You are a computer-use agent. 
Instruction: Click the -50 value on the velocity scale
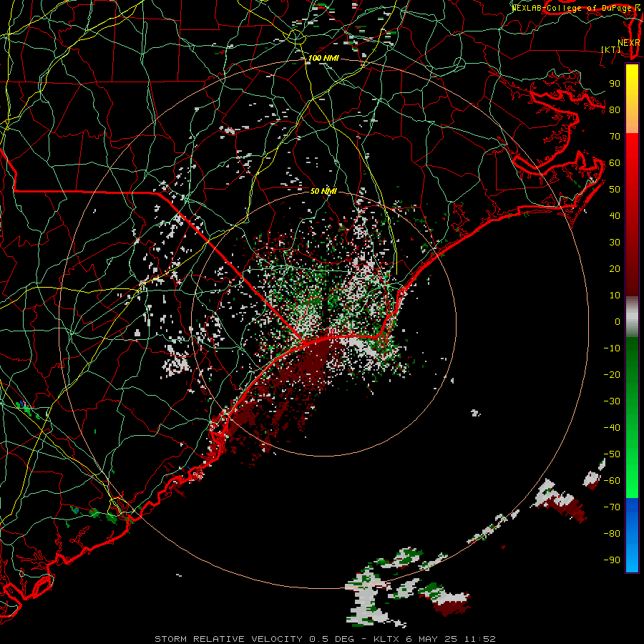coord(612,454)
